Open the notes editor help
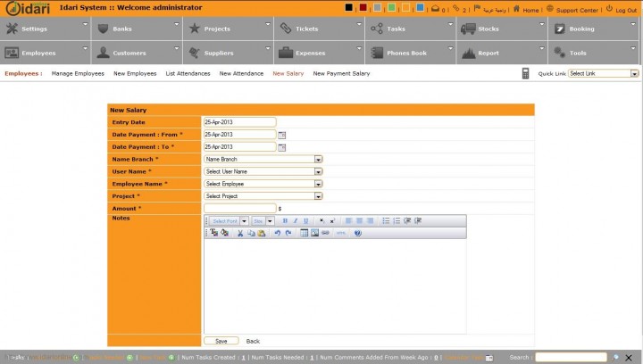Screen dimensions: 643x364 (357, 233)
